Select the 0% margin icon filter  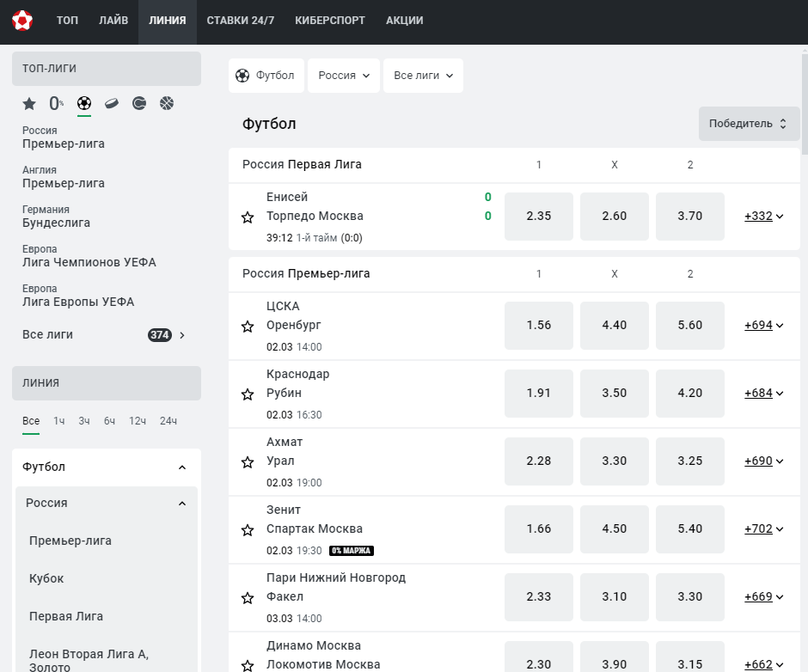pyautogui.click(x=56, y=104)
